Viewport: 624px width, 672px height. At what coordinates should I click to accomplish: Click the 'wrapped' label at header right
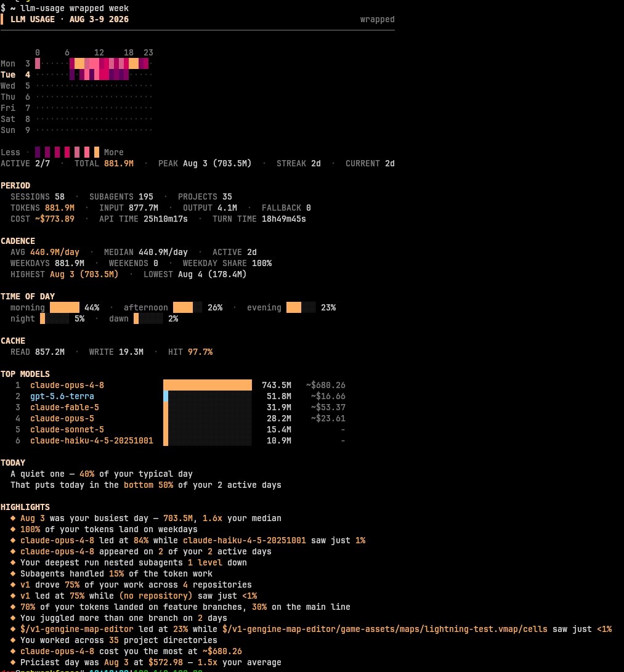point(377,19)
